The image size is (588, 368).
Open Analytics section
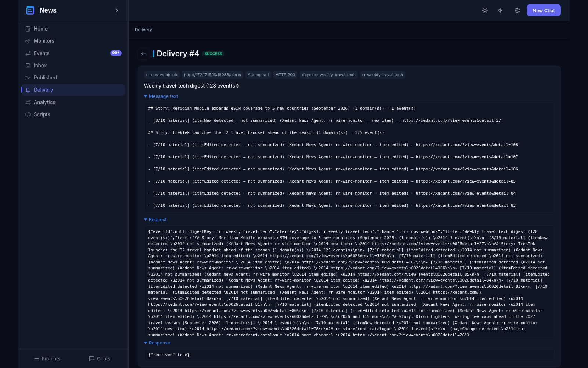pyautogui.click(x=73, y=102)
